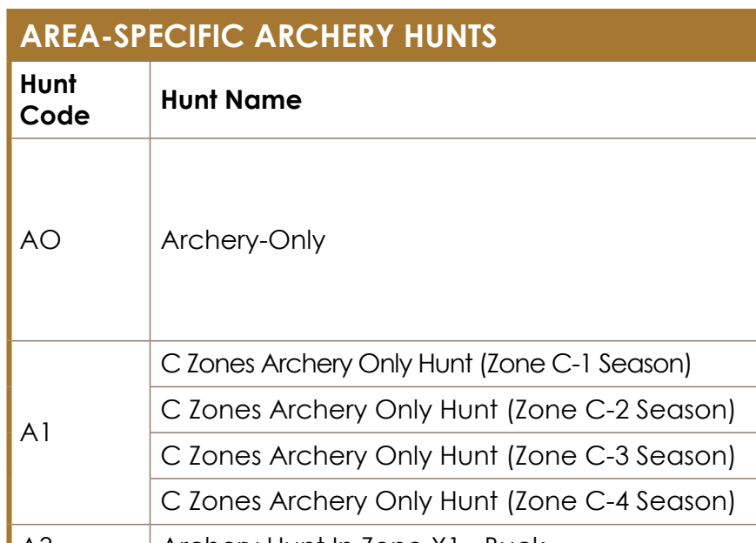Screen dimensions: 756x543
Task: Select the Hunt Name column header
Action: click(x=453, y=100)
